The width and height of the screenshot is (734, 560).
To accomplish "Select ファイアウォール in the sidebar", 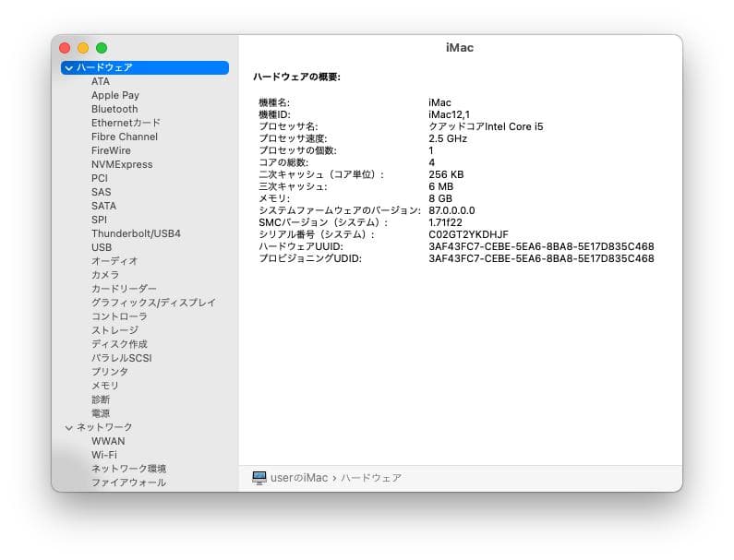I will click(128, 483).
